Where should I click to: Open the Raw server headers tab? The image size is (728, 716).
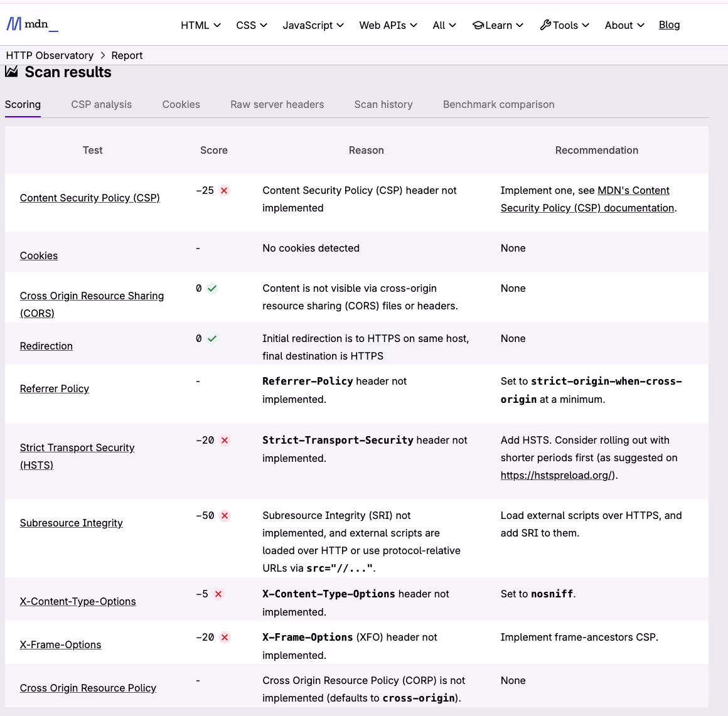tap(277, 104)
